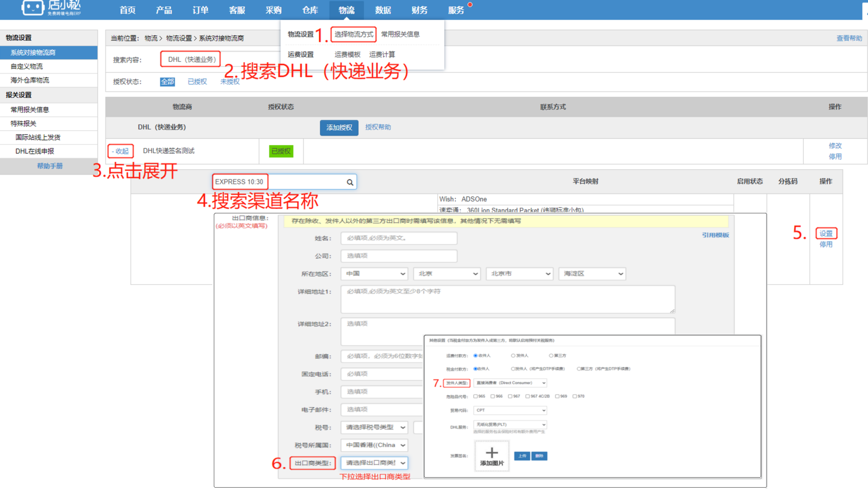Check dangerous goods code 965
868x489 pixels.
[475, 397]
